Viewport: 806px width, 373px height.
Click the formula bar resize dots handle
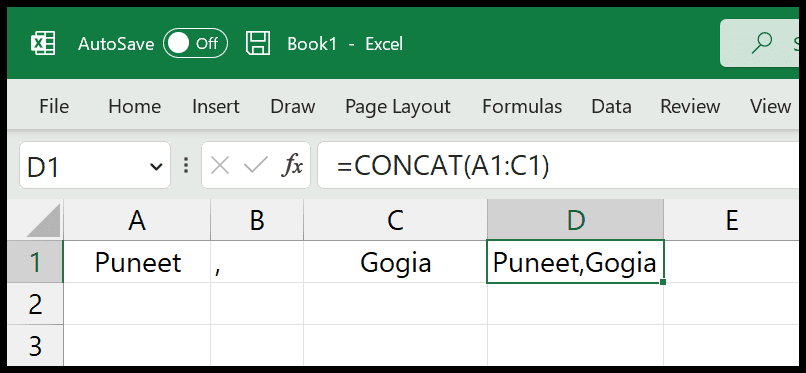pos(186,165)
